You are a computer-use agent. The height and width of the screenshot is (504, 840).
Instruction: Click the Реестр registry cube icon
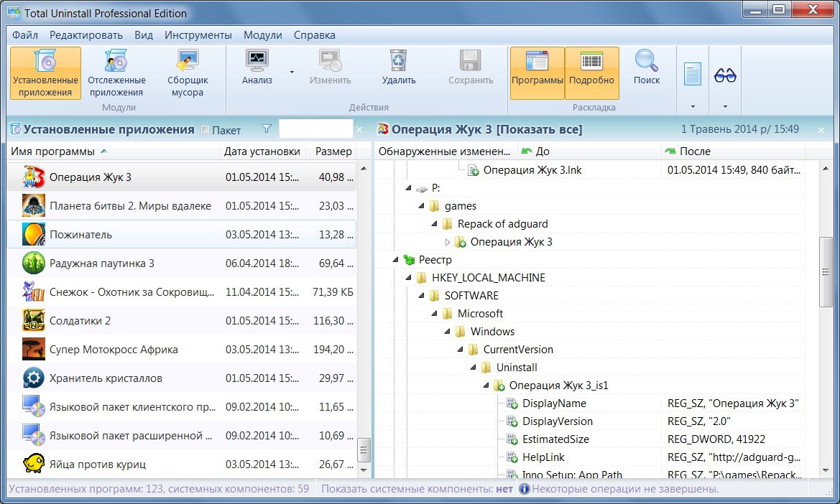[x=410, y=260]
